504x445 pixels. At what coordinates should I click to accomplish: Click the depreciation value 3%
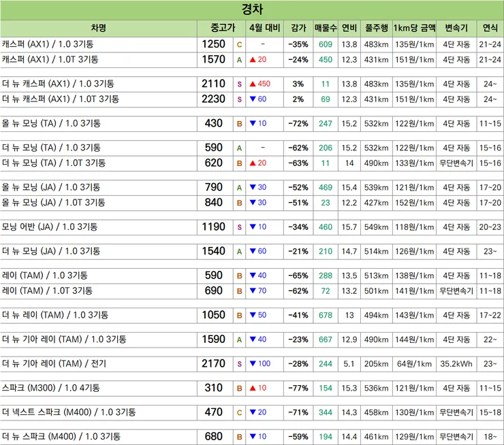pyautogui.click(x=298, y=84)
